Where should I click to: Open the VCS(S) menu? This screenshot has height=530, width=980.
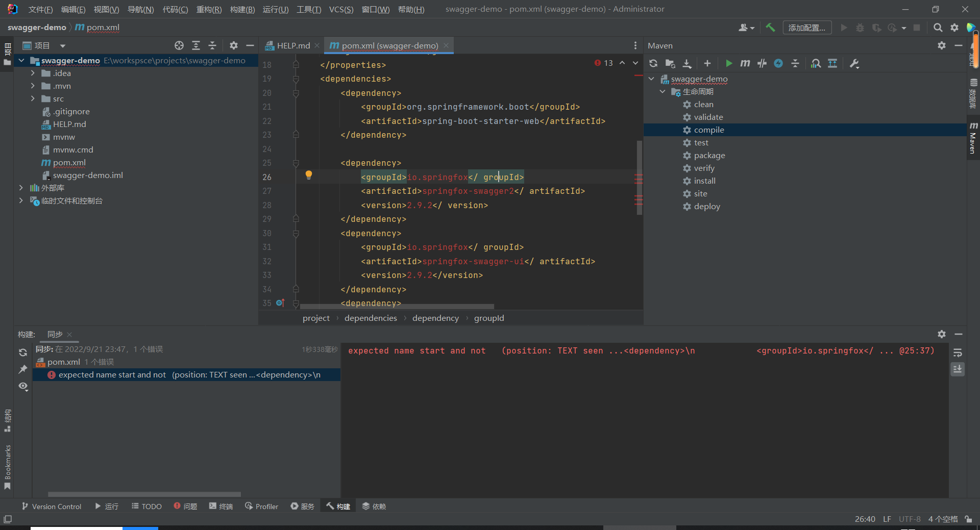pos(341,9)
